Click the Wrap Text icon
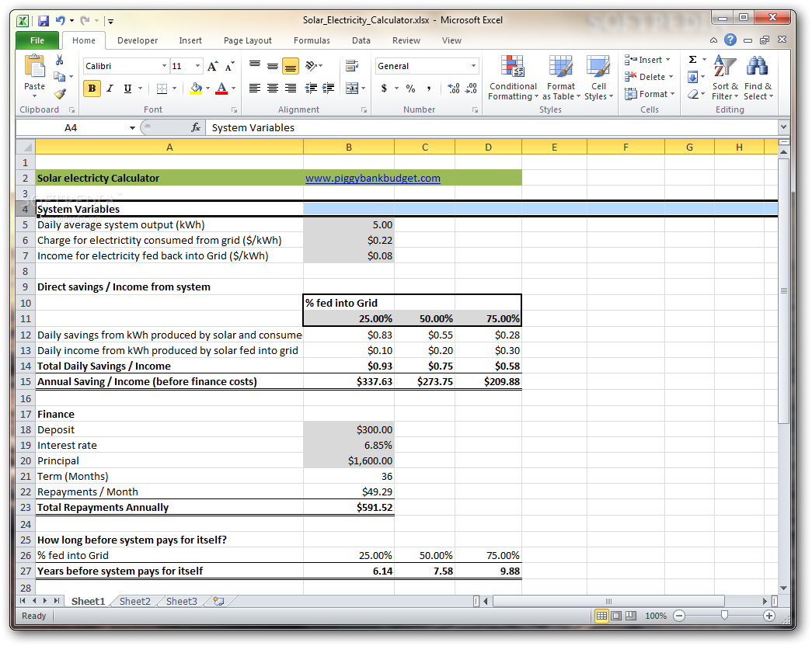812x646 pixels. click(x=352, y=66)
